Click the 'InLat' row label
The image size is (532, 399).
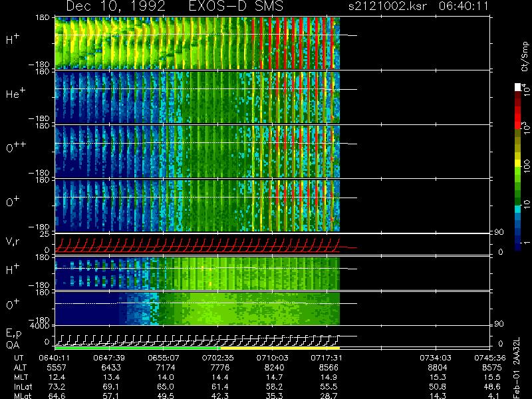(23, 386)
